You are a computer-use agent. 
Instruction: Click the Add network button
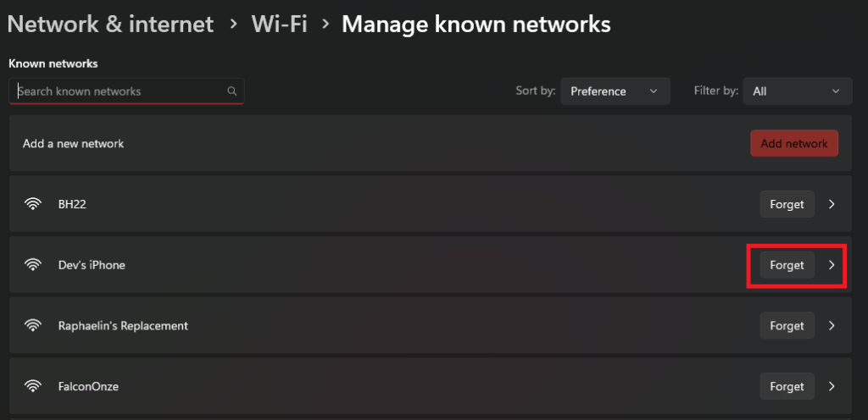tap(793, 144)
